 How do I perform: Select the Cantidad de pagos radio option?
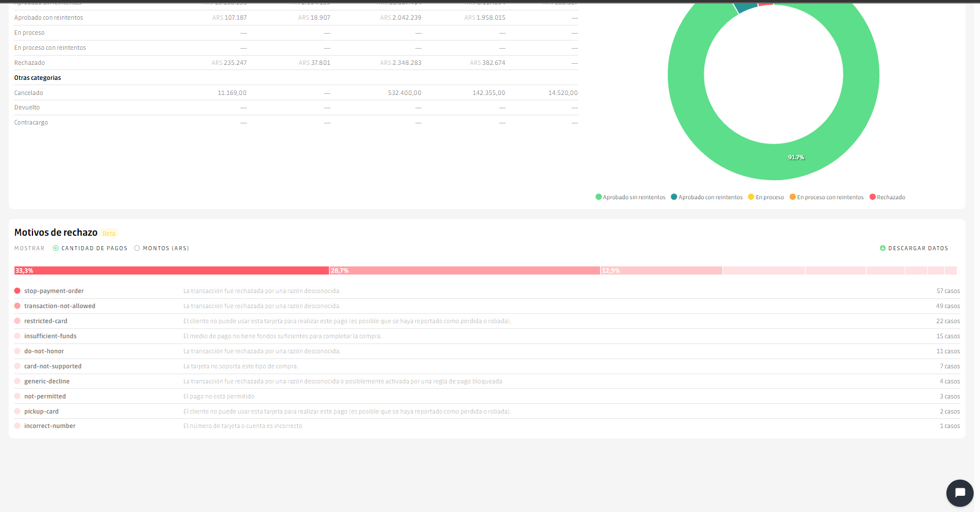pyautogui.click(x=56, y=248)
